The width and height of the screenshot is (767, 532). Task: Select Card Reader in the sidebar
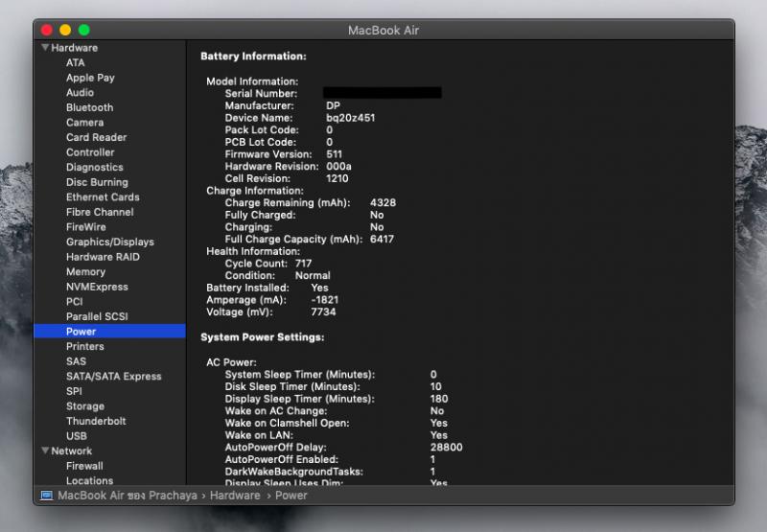pos(97,137)
